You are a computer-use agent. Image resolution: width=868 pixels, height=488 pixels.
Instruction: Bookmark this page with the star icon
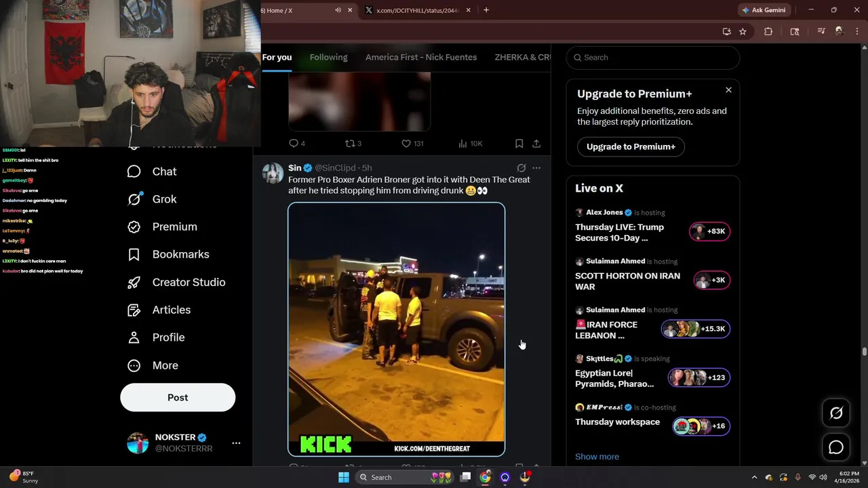tap(743, 31)
